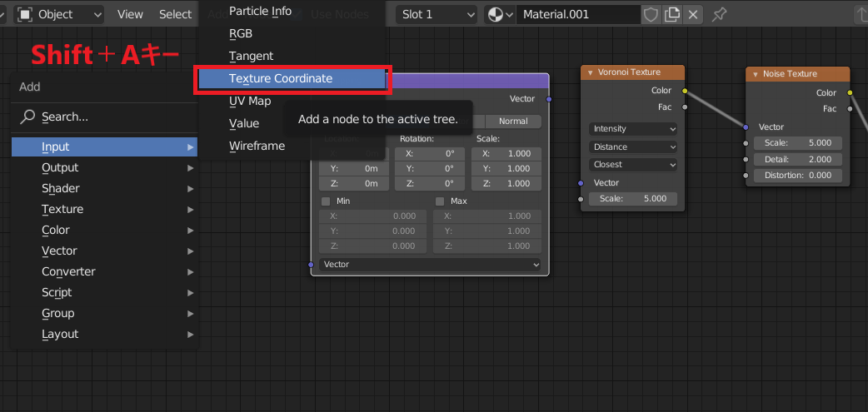Expand the Script submenu

[x=105, y=292]
